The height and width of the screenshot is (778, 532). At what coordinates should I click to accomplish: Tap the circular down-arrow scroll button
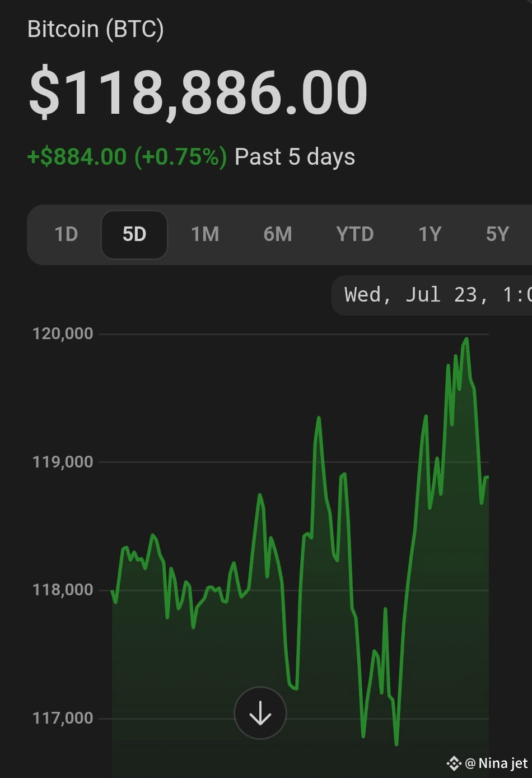click(x=260, y=713)
